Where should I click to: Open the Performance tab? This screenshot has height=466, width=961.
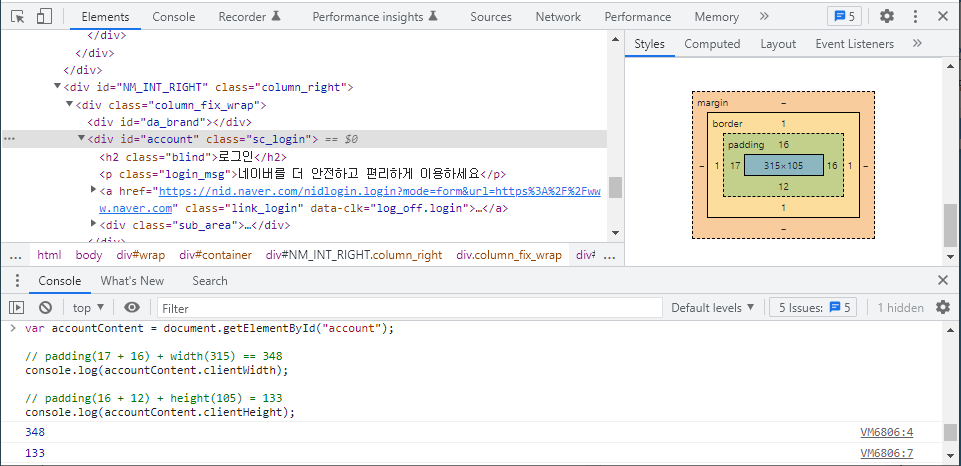point(637,17)
